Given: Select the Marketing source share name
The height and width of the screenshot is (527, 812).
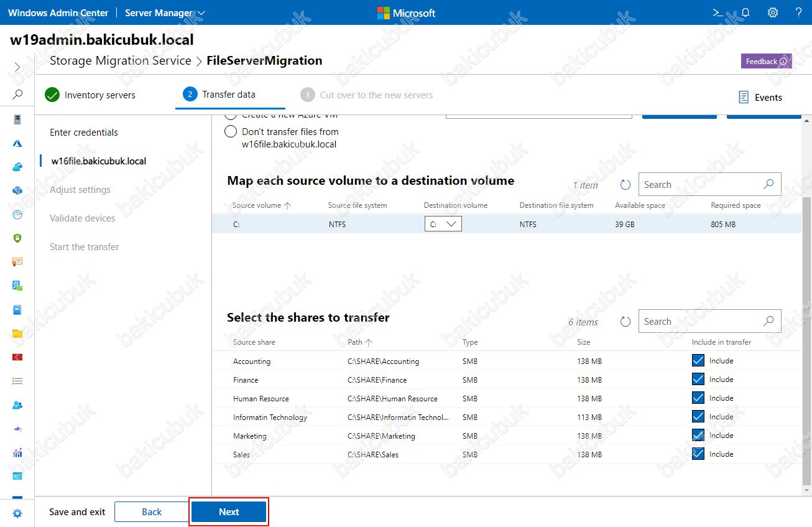Looking at the screenshot, I should coord(250,436).
